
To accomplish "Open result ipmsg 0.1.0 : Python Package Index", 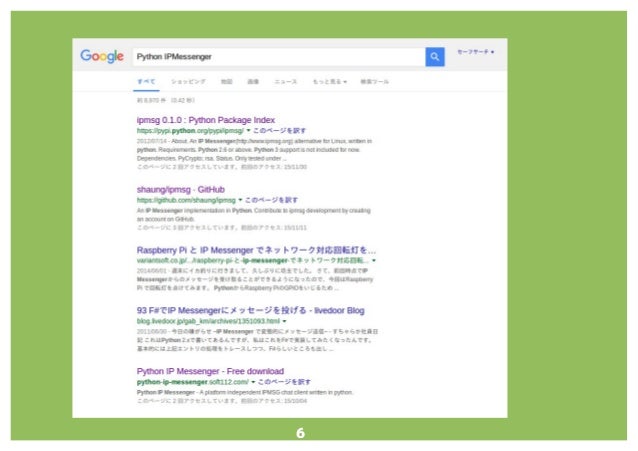I will tap(206, 120).
